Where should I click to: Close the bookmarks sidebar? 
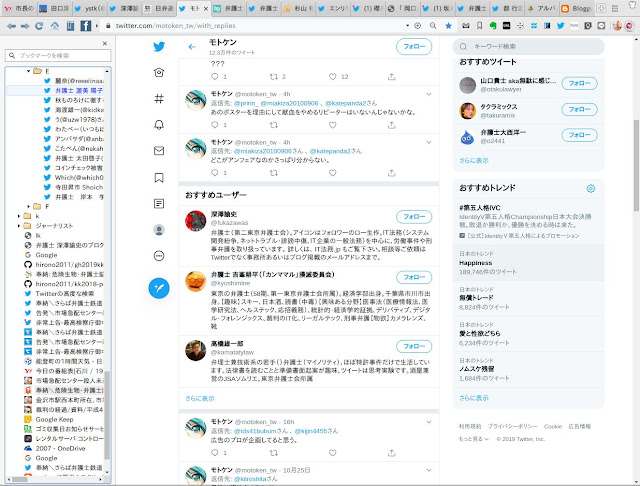coord(105,43)
